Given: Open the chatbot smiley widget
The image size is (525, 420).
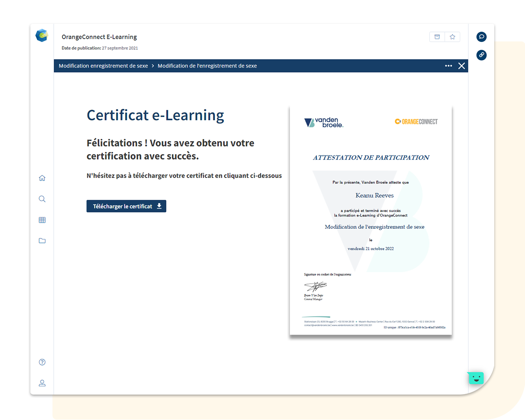Looking at the screenshot, I should coord(476,378).
